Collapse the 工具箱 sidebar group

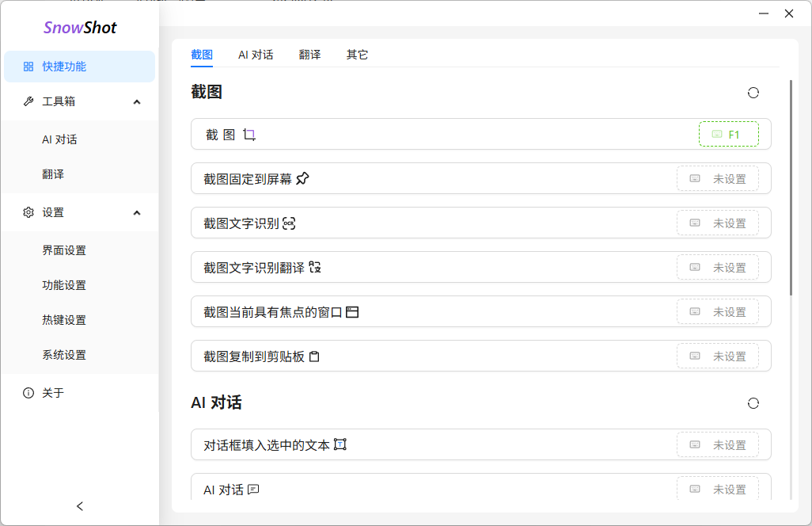pyautogui.click(x=137, y=101)
